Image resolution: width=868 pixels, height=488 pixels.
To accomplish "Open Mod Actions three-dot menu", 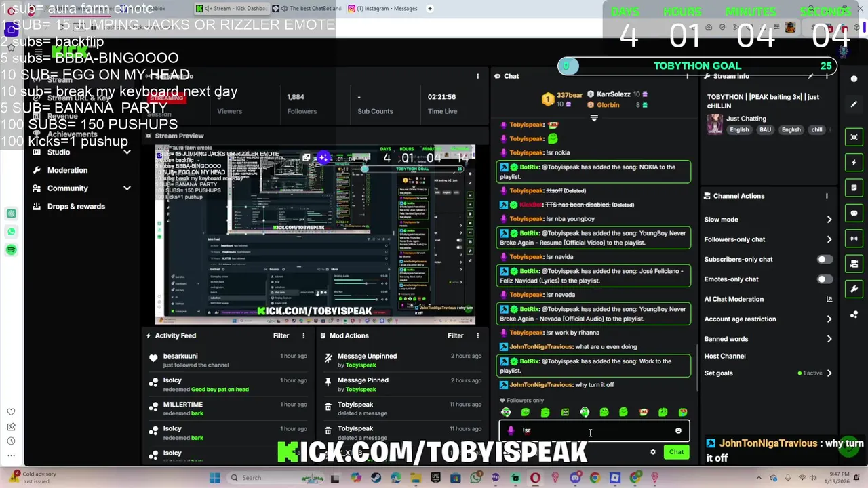I will click(477, 335).
